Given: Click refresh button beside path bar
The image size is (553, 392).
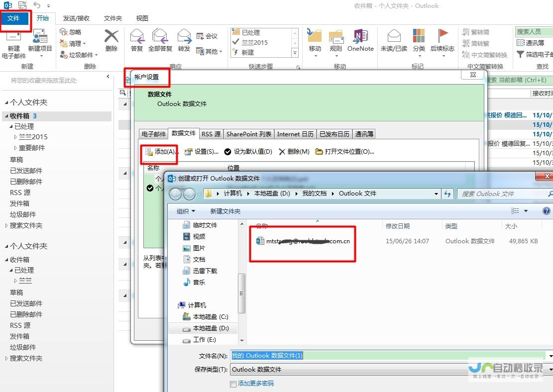Looking at the screenshot, I should (447, 194).
